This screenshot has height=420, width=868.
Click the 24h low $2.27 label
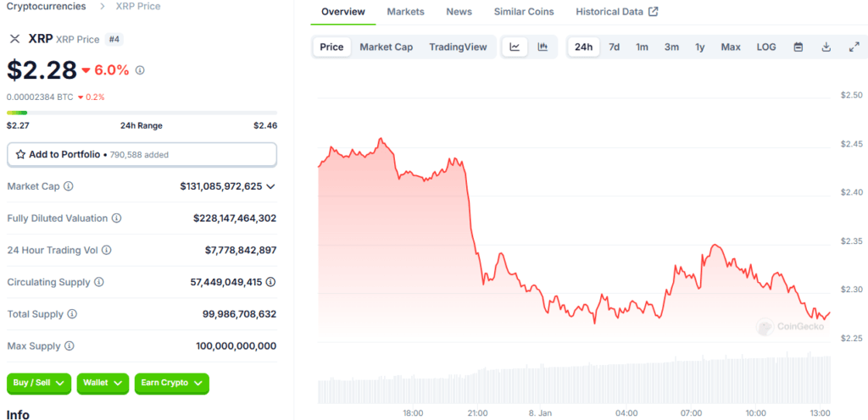tap(18, 125)
